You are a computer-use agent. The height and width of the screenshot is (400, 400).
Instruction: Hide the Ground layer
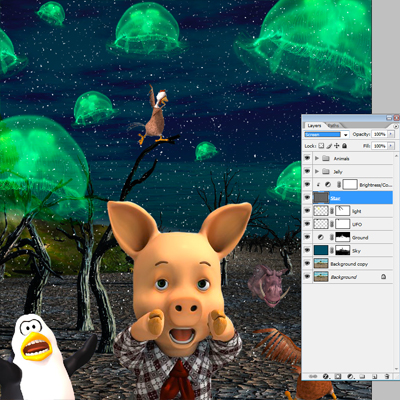click(x=307, y=237)
